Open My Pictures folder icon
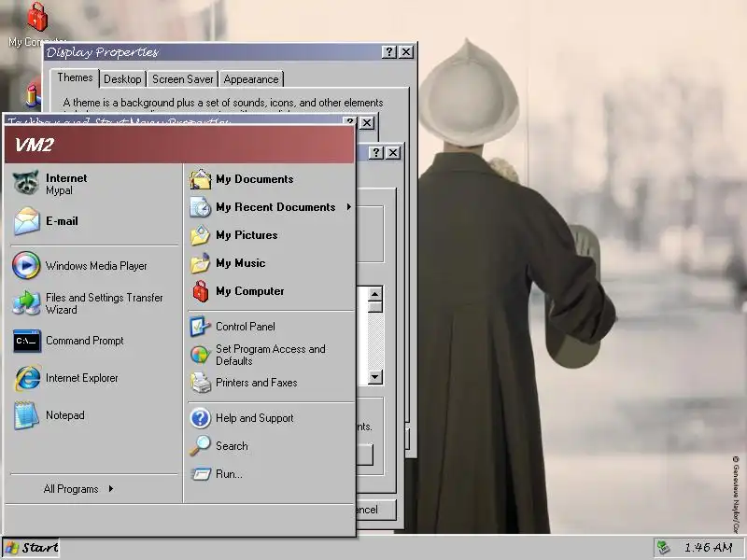Viewport: 747px width, 560px height. click(x=201, y=235)
